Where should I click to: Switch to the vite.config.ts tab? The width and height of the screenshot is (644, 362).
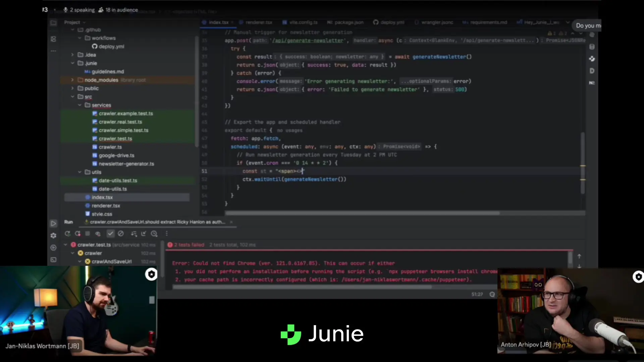pyautogui.click(x=300, y=22)
